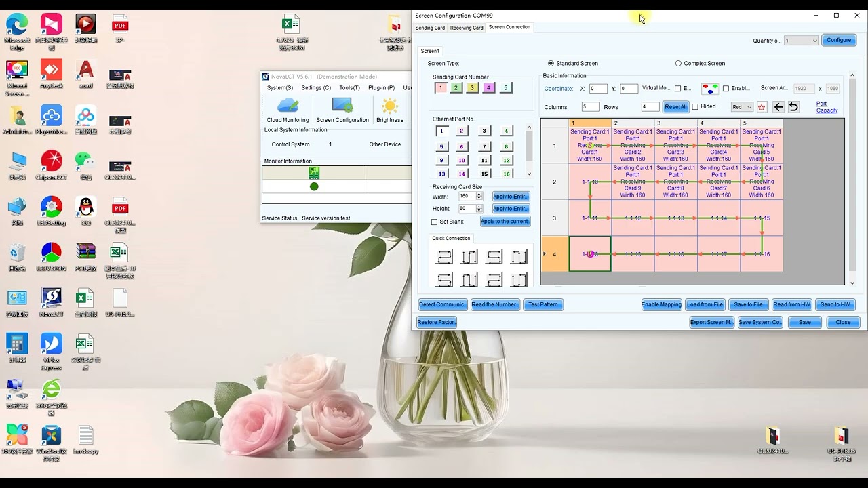Click the red star icon beside Red dropdown

coord(762,107)
